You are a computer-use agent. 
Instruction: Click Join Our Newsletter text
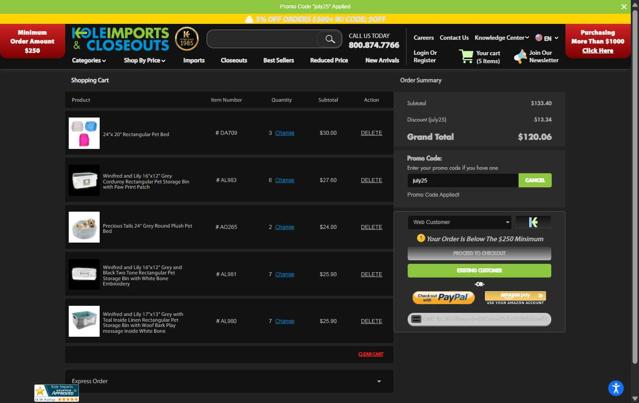(544, 56)
